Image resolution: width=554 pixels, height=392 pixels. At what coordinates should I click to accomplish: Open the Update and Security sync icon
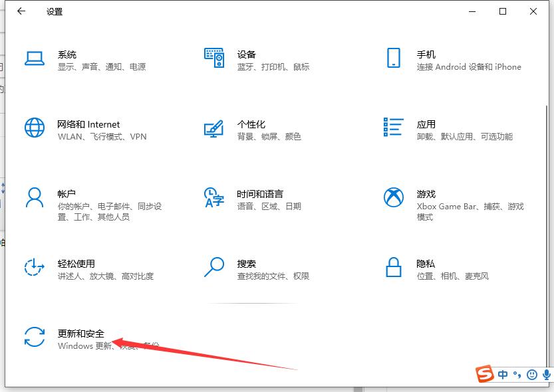[x=35, y=337]
